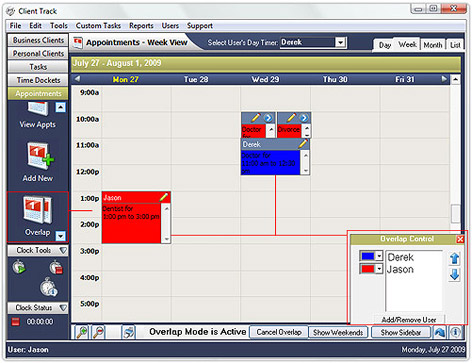Viewport: 472px width, 363px height.
Task: Click the blue refresh icon next to Show Sidebar
Action: pyautogui.click(x=440, y=332)
